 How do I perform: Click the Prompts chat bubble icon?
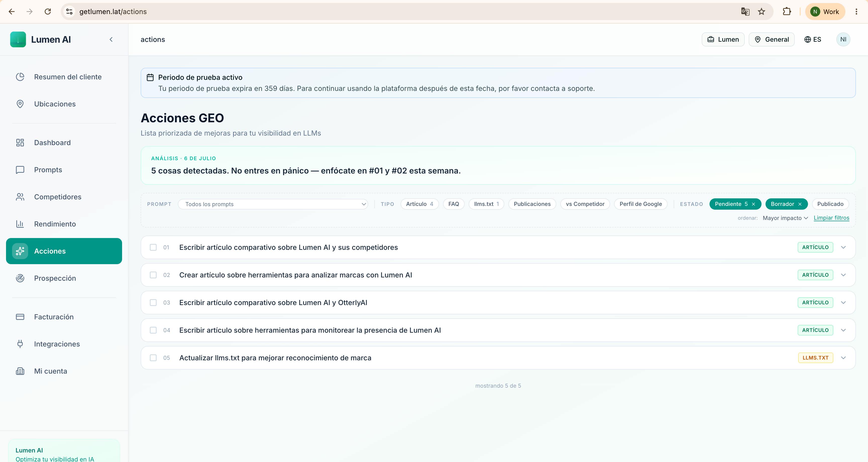tap(20, 170)
